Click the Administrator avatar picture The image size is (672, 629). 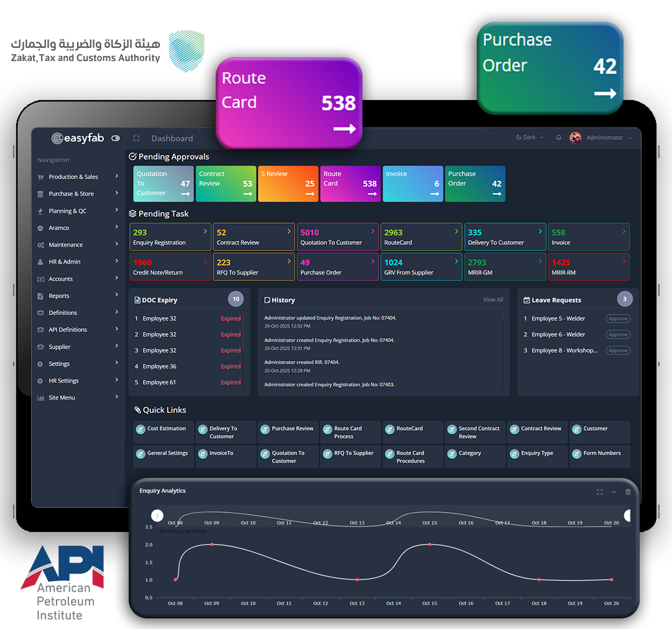(x=575, y=137)
